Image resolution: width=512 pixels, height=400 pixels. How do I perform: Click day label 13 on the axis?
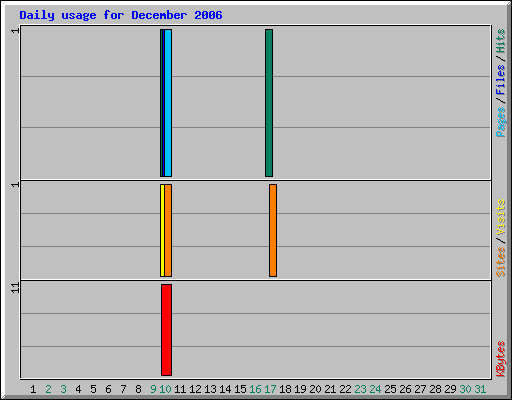pos(210,389)
